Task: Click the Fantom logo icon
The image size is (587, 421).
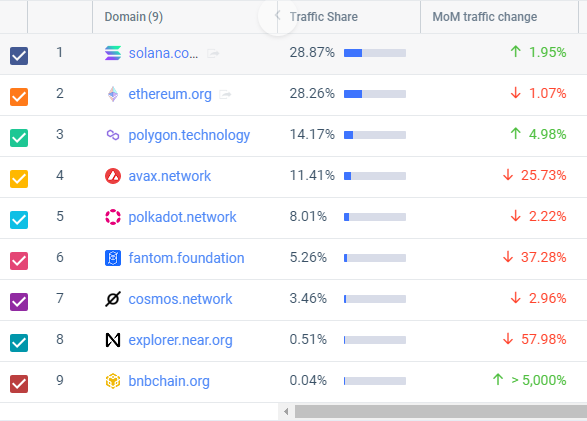Action: tap(113, 258)
